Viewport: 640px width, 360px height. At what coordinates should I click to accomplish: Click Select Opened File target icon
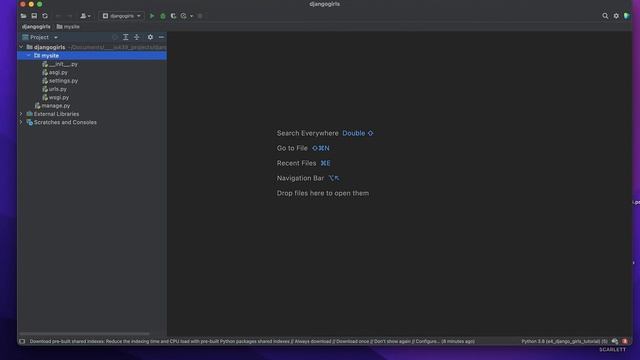[x=115, y=37]
